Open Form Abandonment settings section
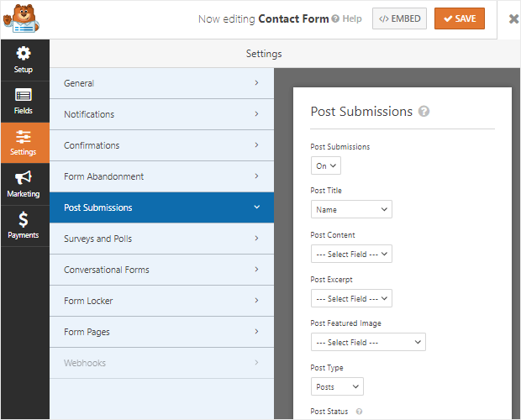 pos(162,176)
